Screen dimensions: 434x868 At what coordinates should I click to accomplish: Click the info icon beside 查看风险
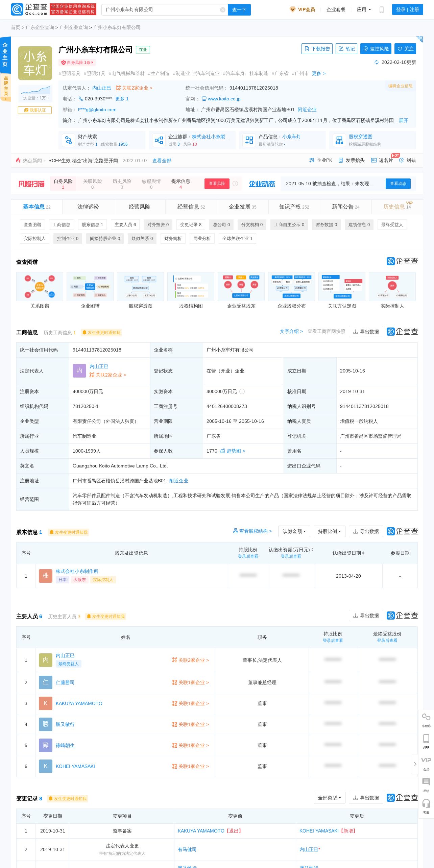pos(235,184)
